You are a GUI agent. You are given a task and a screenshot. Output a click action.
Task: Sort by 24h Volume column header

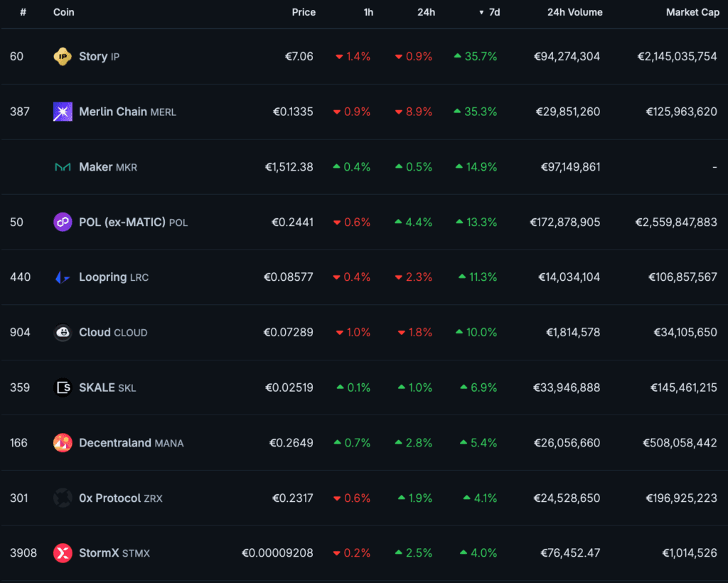pyautogui.click(x=574, y=13)
